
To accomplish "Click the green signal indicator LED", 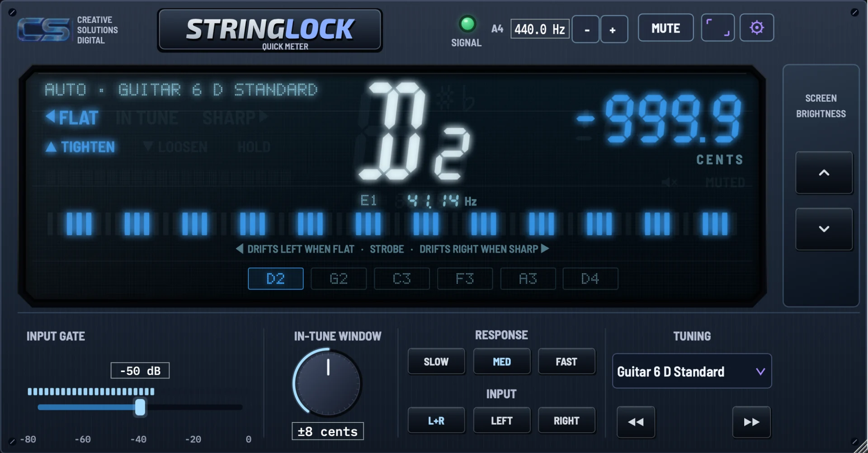I will (467, 24).
